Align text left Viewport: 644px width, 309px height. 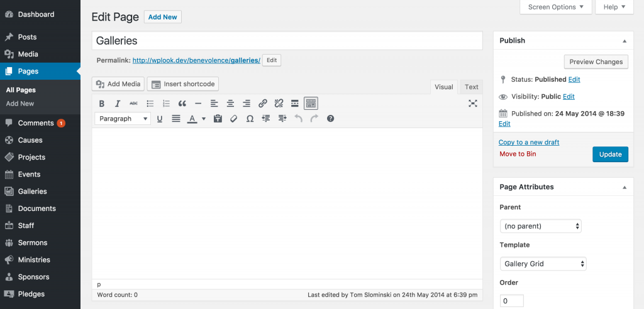tap(214, 104)
